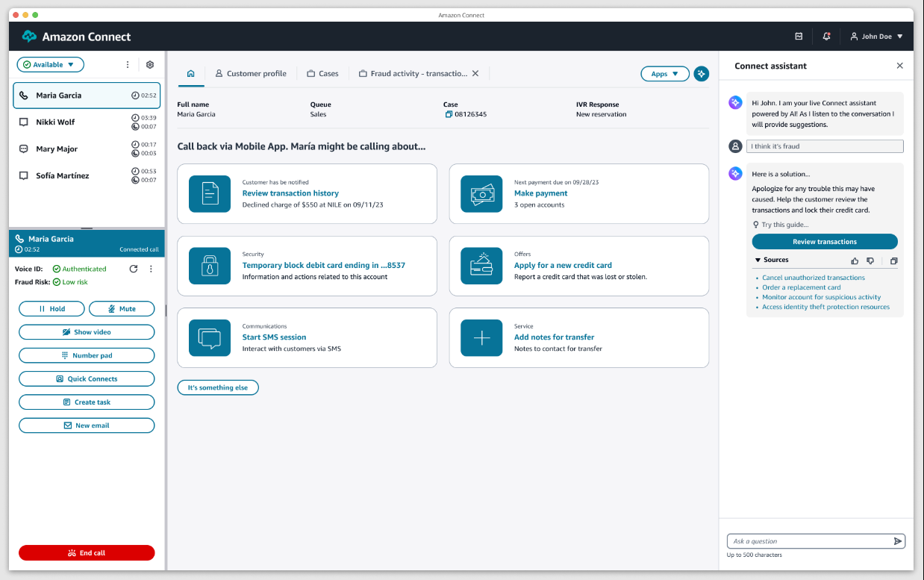Open Review transaction history link
This screenshot has height=580, width=924.
pos(290,193)
